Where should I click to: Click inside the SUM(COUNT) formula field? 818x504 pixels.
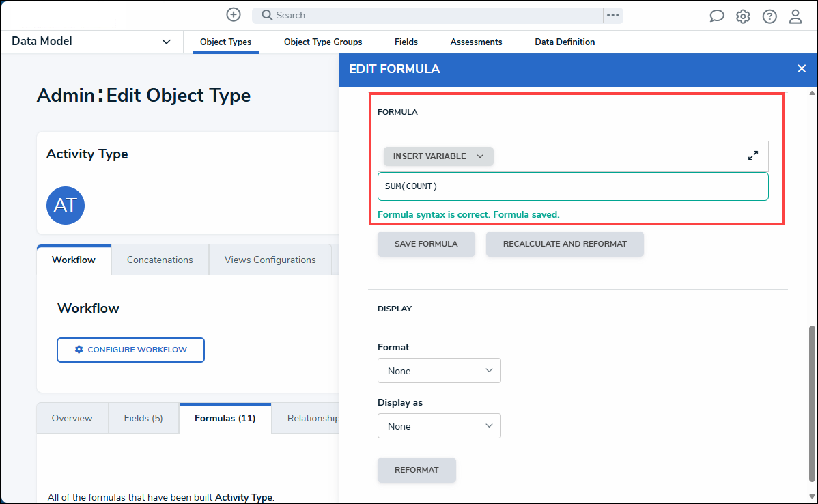point(572,186)
